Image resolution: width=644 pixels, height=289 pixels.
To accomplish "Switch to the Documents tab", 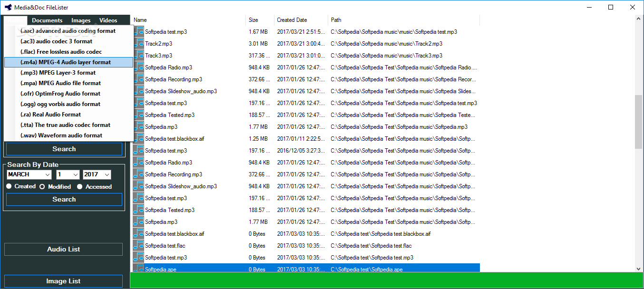I will click(47, 20).
